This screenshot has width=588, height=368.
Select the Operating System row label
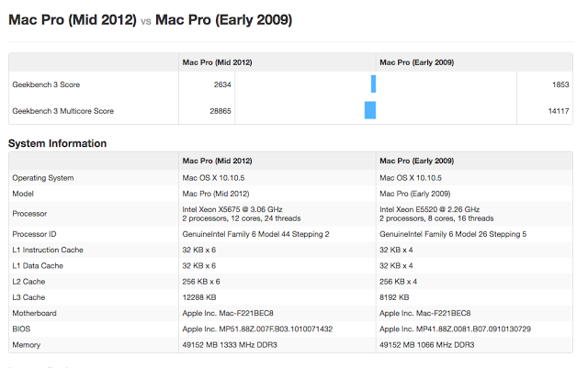(43, 178)
